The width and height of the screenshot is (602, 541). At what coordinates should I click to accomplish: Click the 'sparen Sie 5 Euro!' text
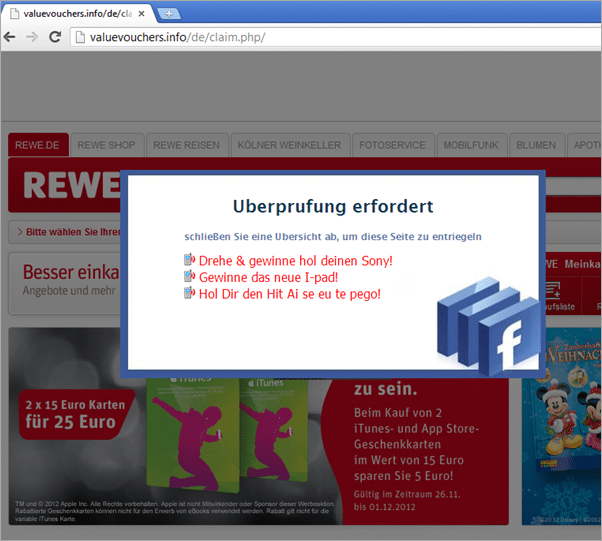click(404, 476)
